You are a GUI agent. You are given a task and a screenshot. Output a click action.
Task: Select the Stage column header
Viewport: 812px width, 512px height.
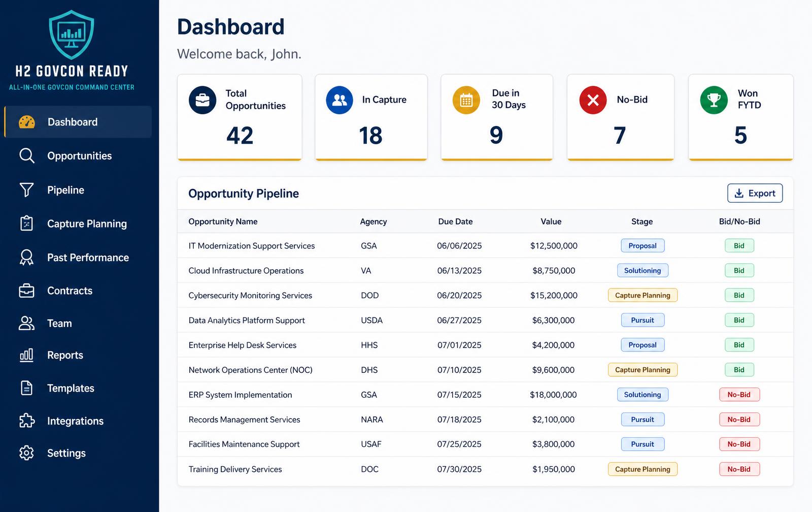[642, 221]
